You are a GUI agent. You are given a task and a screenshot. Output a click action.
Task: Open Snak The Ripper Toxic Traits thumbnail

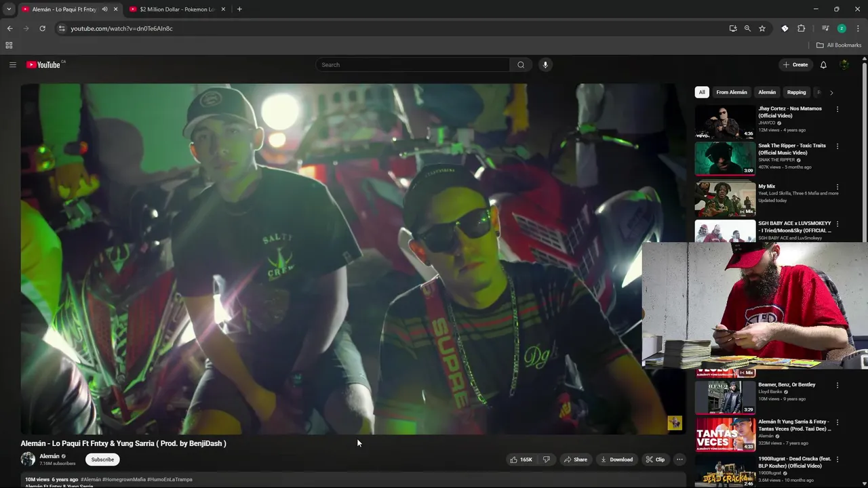point(725,159)
